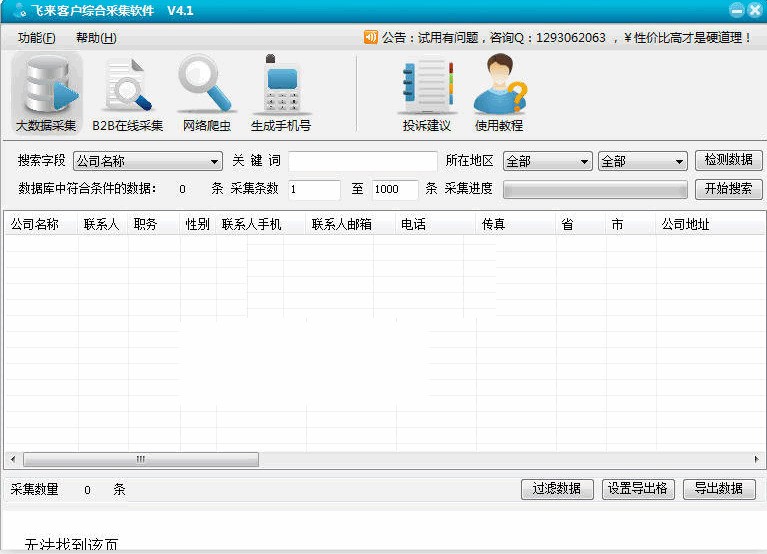Screen dimensions: 767x554
Task: Expand the second 全部 city dropdown
Action: tap(643, 161)
